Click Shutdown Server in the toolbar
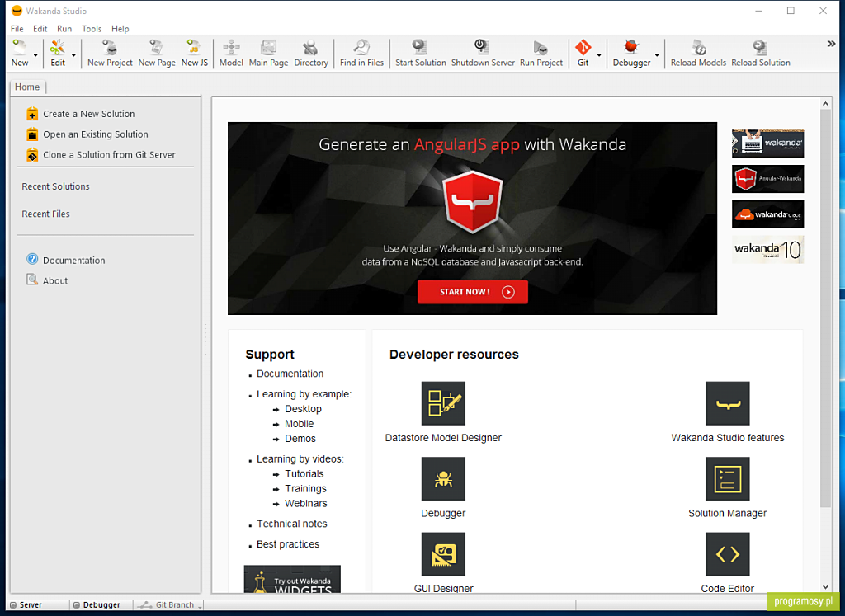Image resolution: width=845 pixels, height=616 pixels. (483, 54)
